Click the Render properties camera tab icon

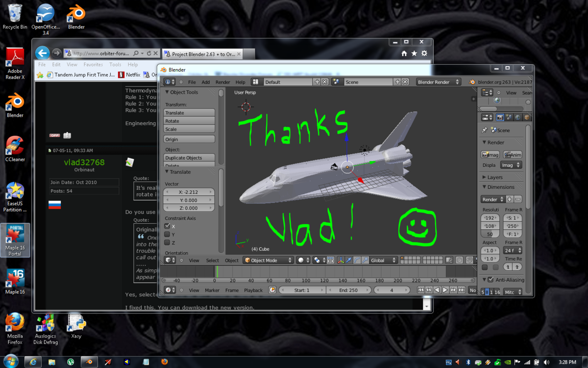point(500,118)
